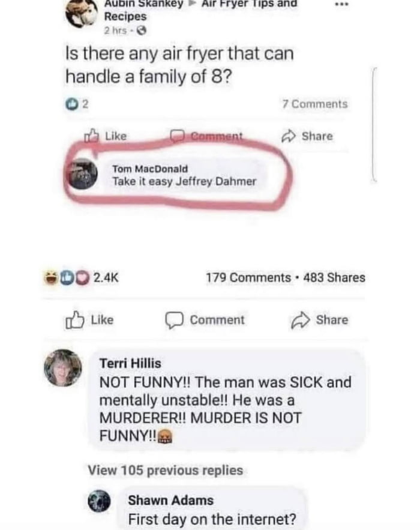Screen dimensions: 420x530
Task: Open the 7 Comments link on the inner post
Action: [x=314, y=104]
